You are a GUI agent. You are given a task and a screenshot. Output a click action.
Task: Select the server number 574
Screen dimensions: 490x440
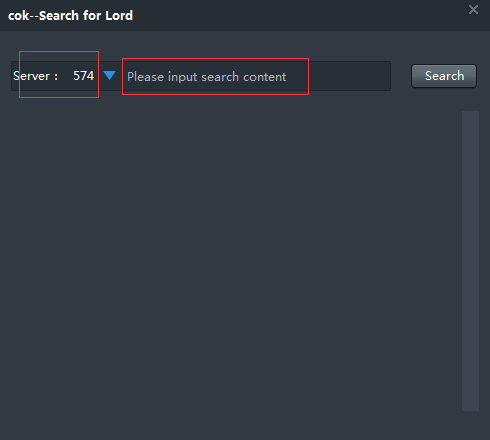(84, 76)
